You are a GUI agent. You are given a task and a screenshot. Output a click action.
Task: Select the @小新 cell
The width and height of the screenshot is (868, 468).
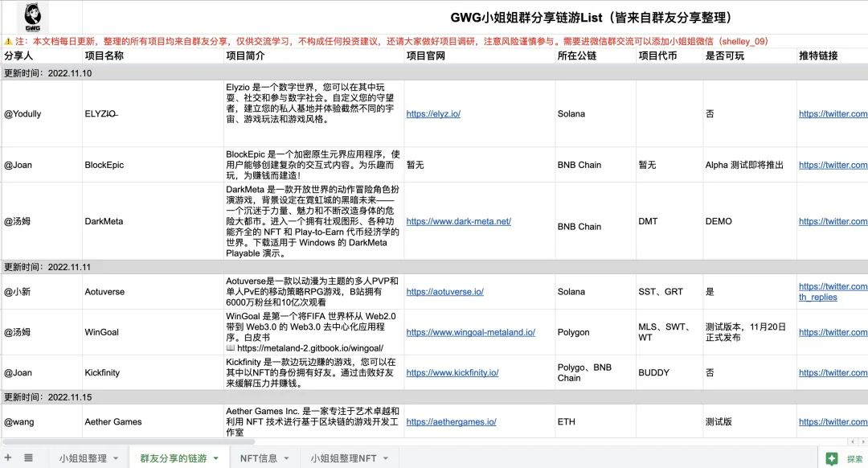pos(42,291)
